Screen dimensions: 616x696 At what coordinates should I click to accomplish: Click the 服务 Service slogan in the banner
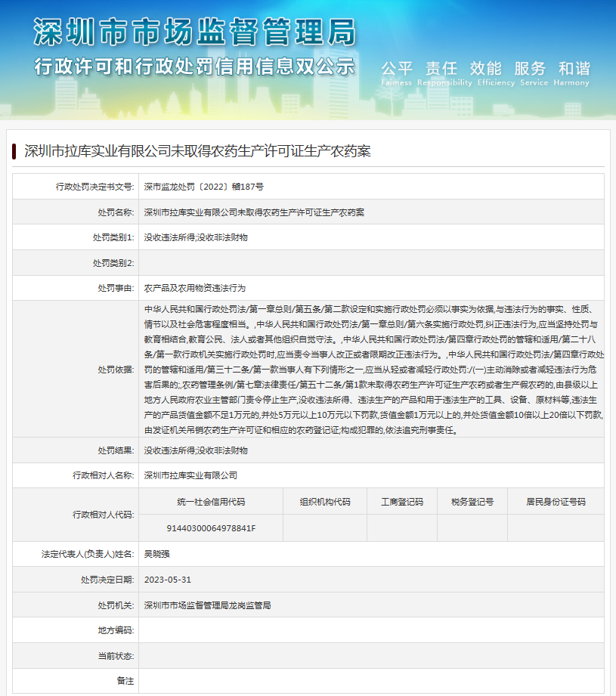tap(534, 73)
